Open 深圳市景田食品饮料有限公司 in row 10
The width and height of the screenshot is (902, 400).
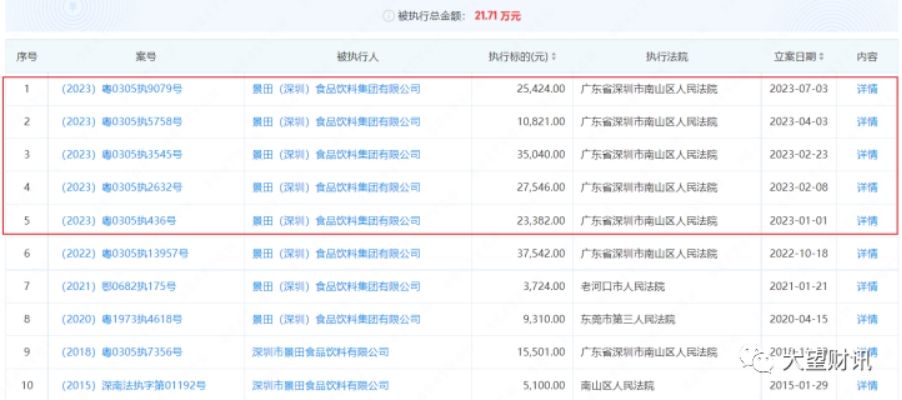320,385
